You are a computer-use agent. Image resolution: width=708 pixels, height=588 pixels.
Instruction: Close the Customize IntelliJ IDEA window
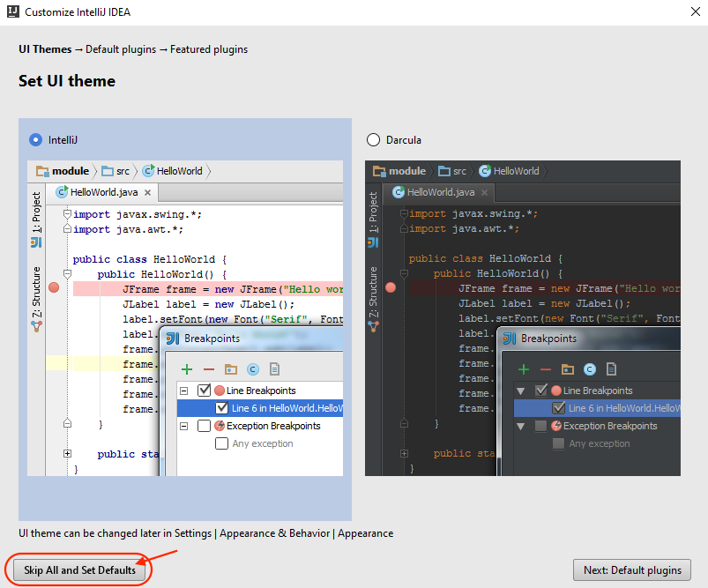point(688,13)
